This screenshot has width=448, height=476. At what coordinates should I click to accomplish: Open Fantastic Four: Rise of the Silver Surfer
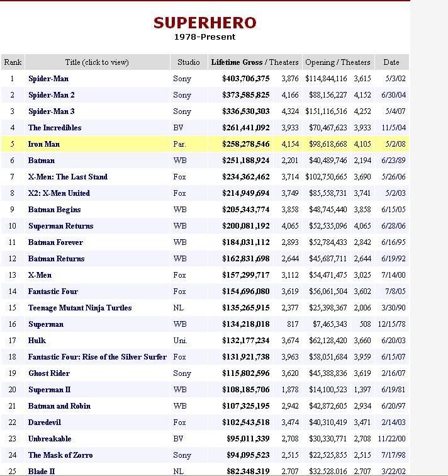point(98,357)
